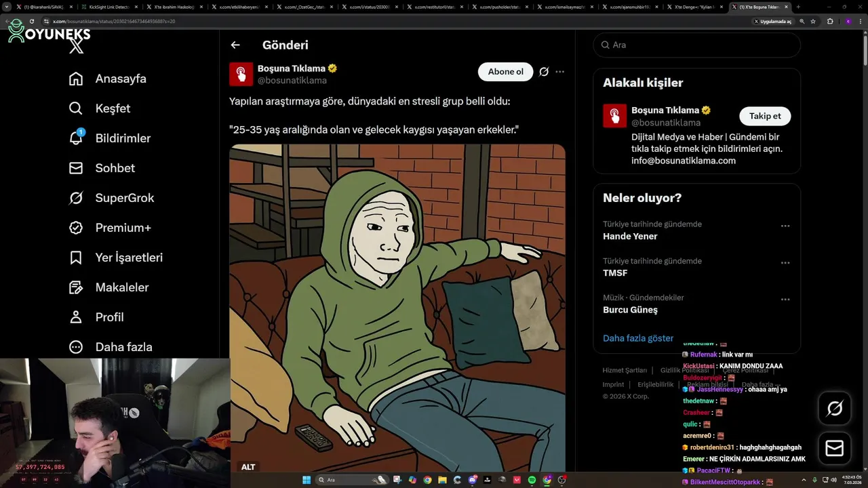Open Chrome from the taskbar
Viewport: 868px width, 488px height.
(x=427, y=480)
